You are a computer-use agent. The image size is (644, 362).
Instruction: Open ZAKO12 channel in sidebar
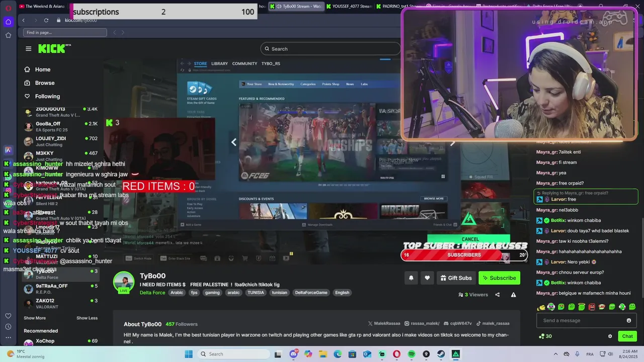coord(60,303)
